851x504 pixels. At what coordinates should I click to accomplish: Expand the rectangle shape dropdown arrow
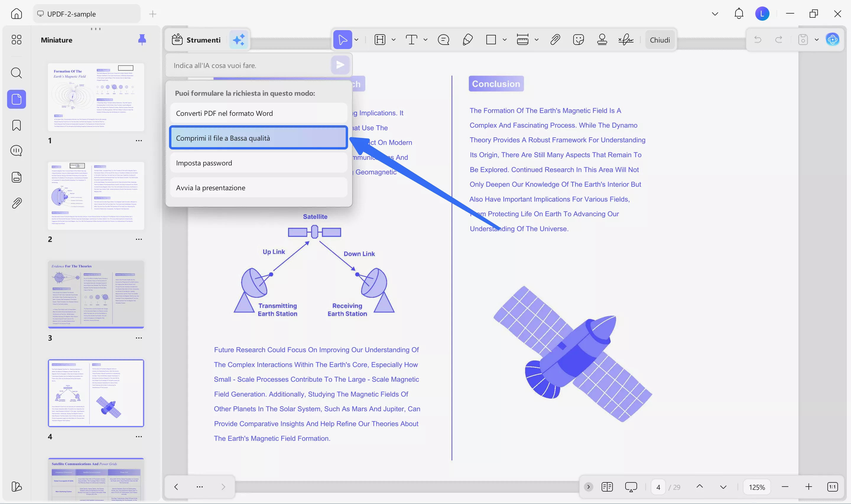[x=505, y=40]
